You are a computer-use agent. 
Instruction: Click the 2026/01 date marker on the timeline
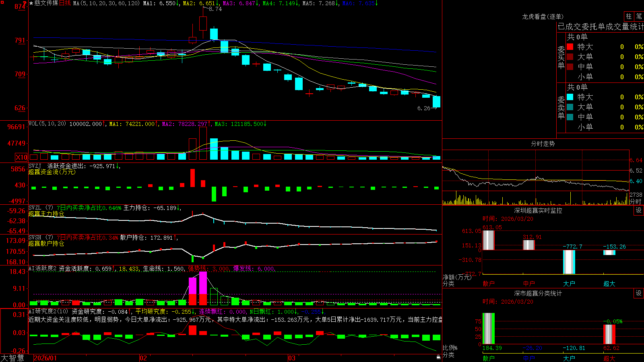[45, 358]
